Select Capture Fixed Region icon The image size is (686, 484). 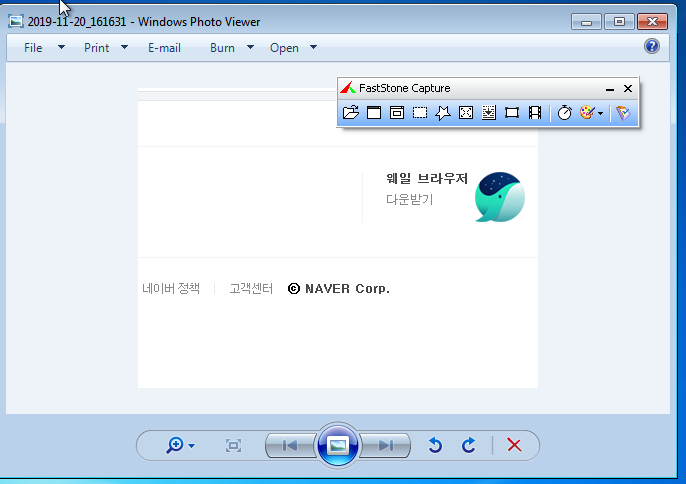click(512, 113)
